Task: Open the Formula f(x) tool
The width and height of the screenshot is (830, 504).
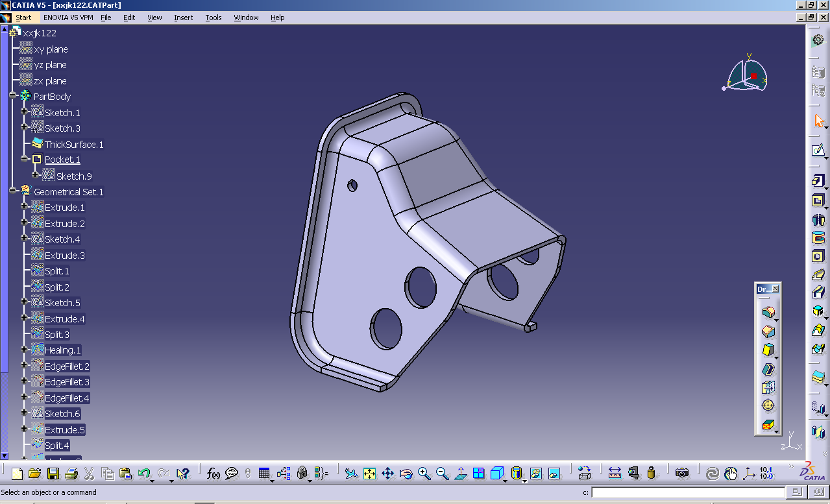Action: tap(214, 474)
